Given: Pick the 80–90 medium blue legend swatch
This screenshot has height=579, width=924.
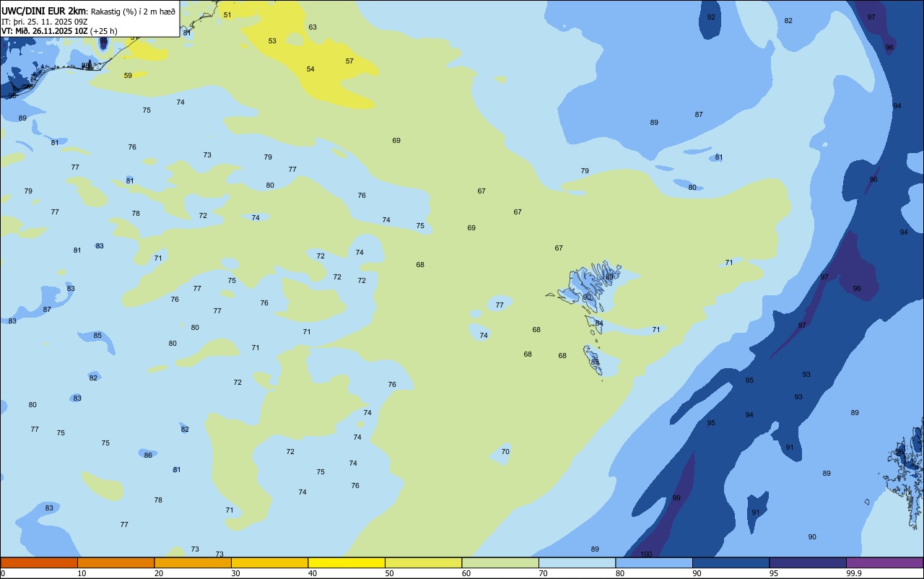Looking at the screenshot, I should (x=654, y=562).
